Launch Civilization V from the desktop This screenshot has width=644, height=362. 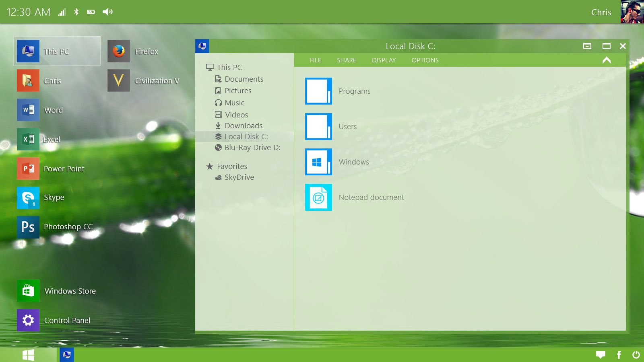119,80
